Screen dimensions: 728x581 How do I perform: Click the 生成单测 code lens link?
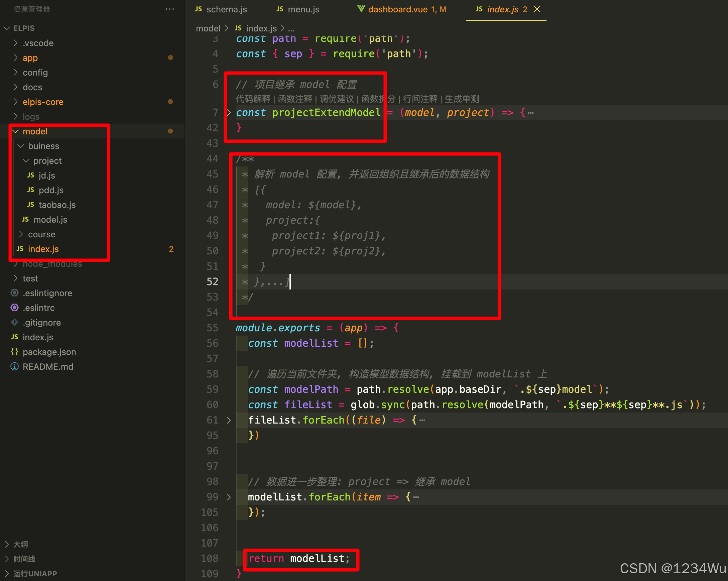pos(462,99)
